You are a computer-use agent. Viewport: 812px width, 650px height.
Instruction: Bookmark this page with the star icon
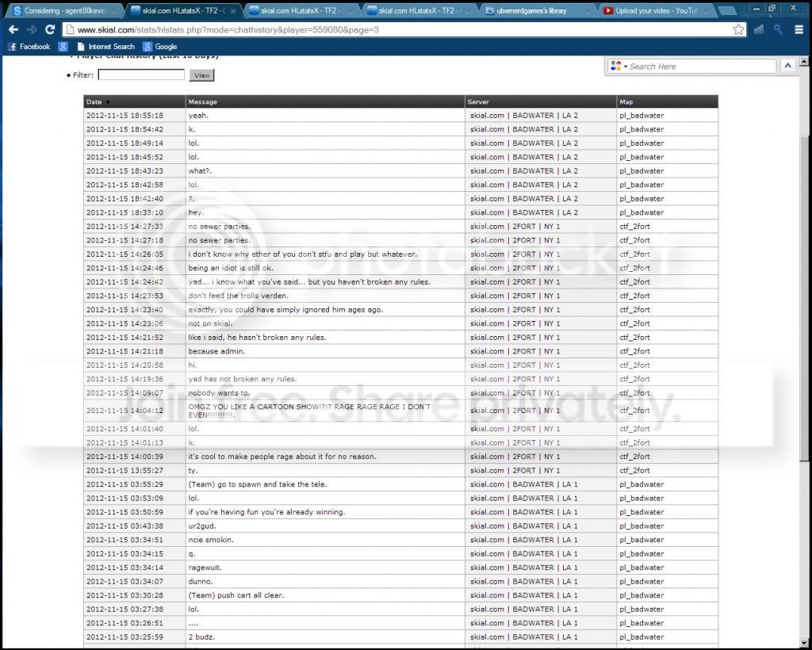(738, 29)
